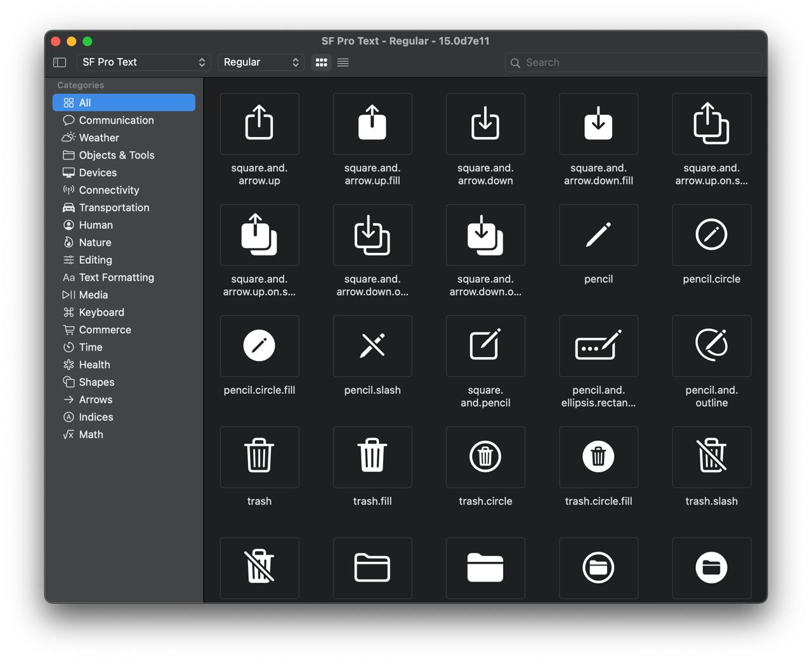Open the Human category
Screen dimensions: 812x662
(124, 224)
